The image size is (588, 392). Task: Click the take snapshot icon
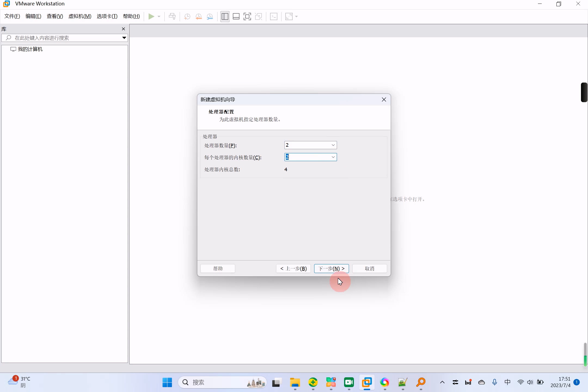click(187, 17)
